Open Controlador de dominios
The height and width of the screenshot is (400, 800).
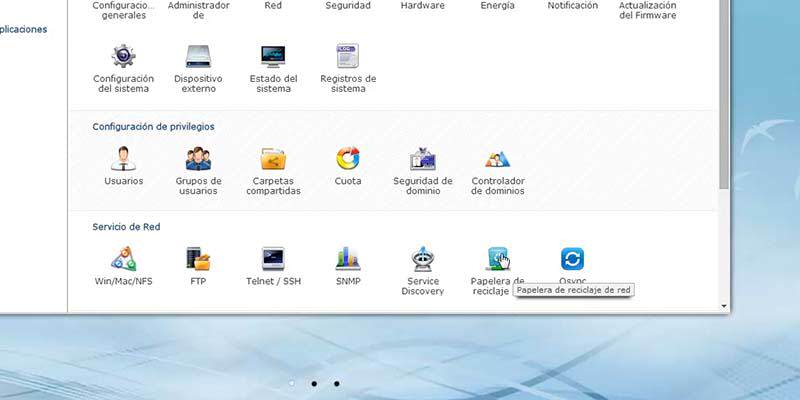(x=497, y=159)
